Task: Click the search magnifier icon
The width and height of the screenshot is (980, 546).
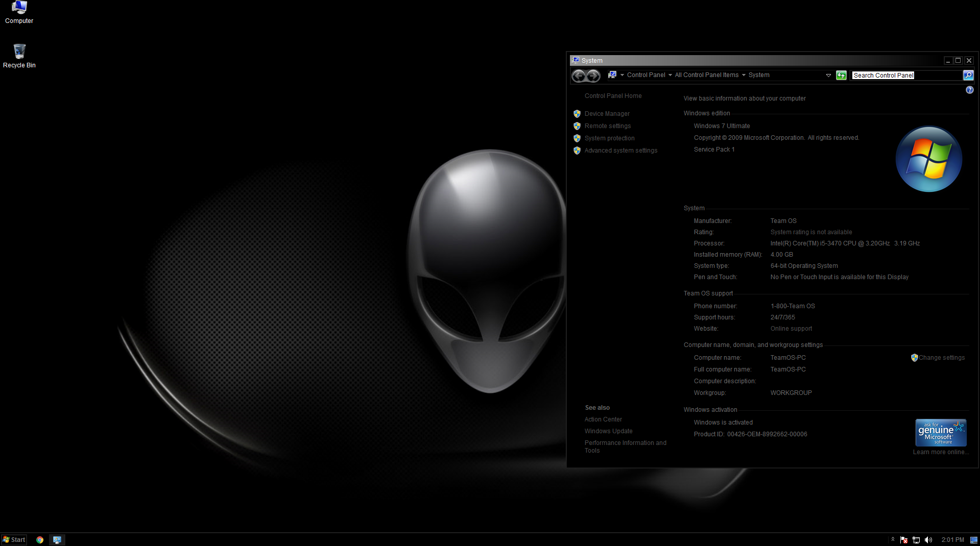Action: (x=968, y=76)
